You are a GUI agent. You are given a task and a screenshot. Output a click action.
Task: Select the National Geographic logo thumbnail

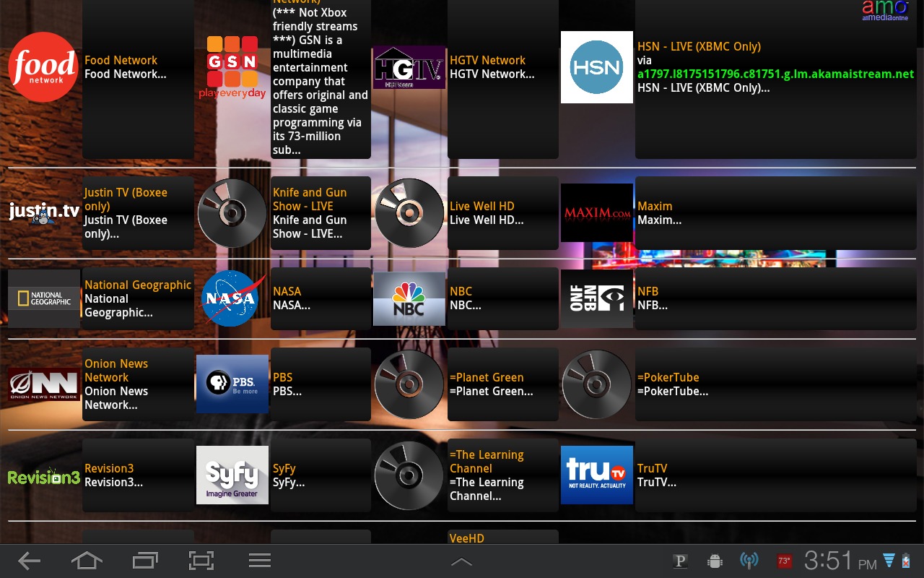point(43,298)
